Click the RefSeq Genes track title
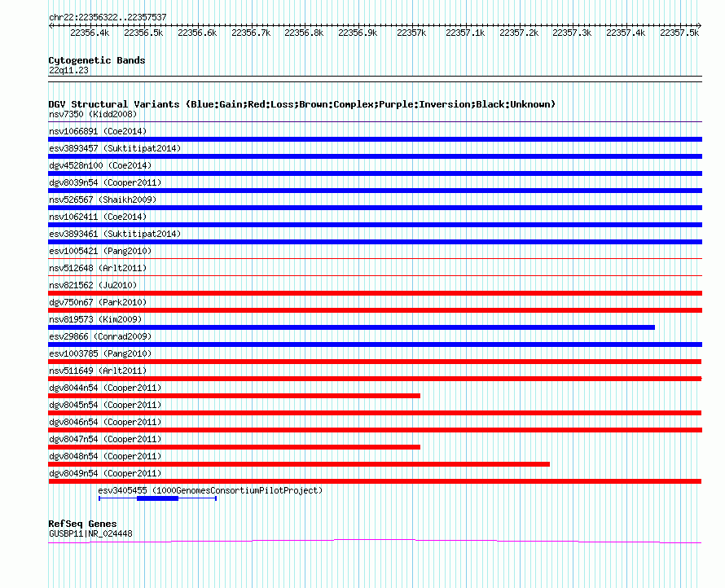 83,524
